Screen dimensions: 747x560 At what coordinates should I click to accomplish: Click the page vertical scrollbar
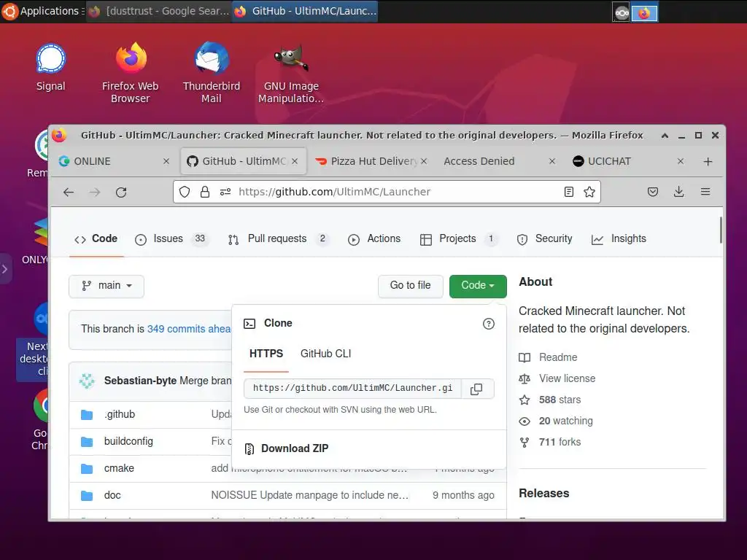coord(721,230)
